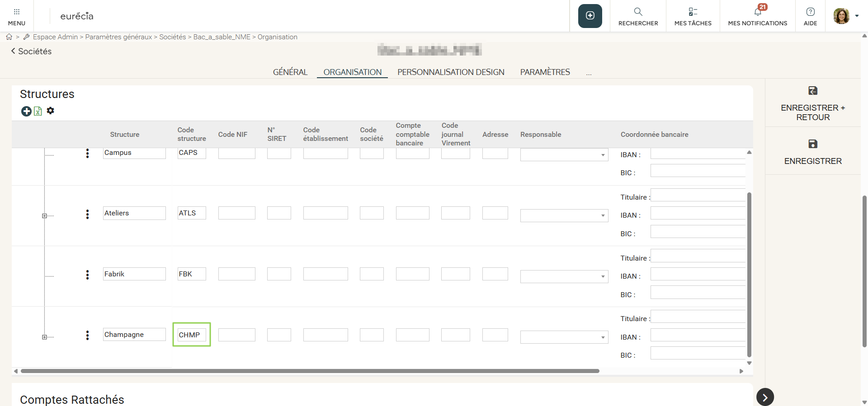
Task: Expand the Ateliers structure tree node
Action: click(x=44, y=216)
